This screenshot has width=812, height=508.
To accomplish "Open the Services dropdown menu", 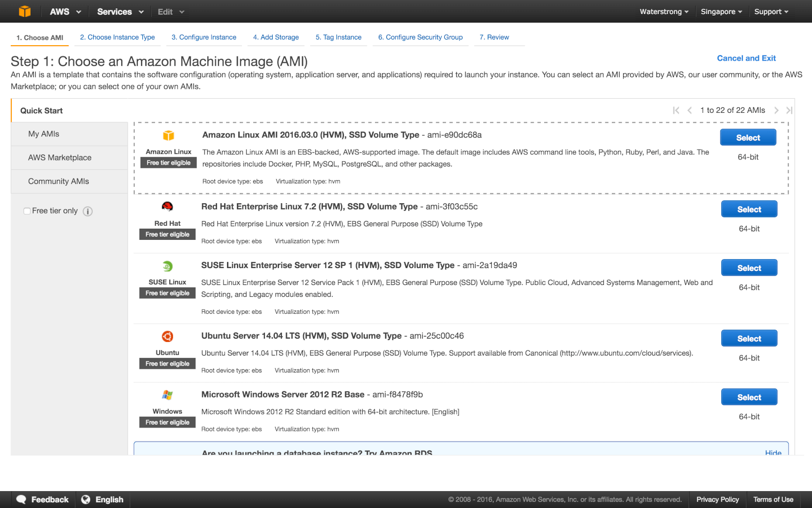I will [120, 12].
